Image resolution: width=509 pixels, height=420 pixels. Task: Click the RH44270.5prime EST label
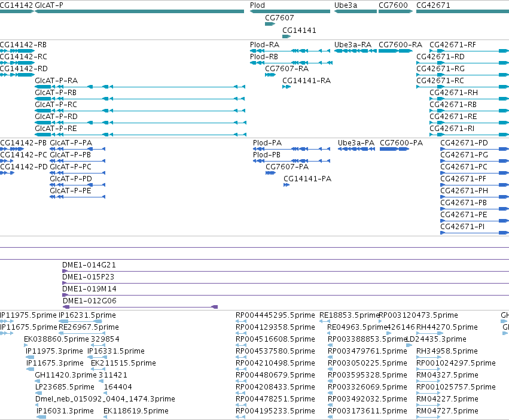pos(447,327)
